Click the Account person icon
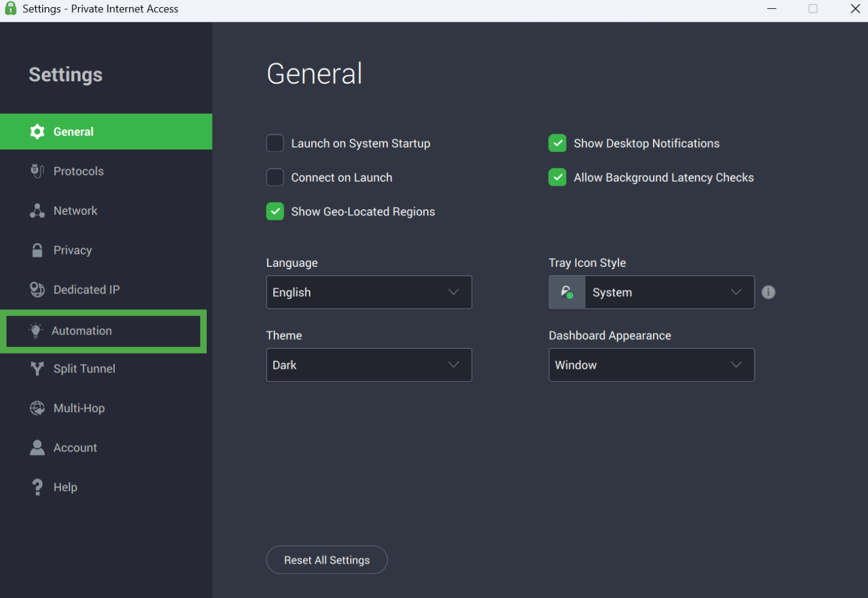The height and width of the screenshot is (598, 868). pos(37,448)
